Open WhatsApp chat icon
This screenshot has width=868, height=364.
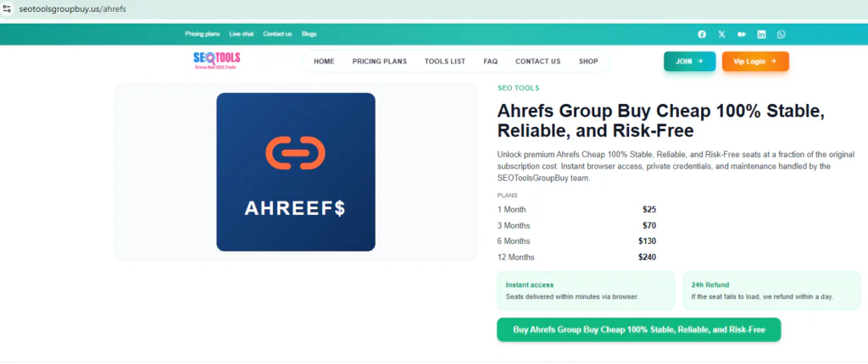point(781,34)
